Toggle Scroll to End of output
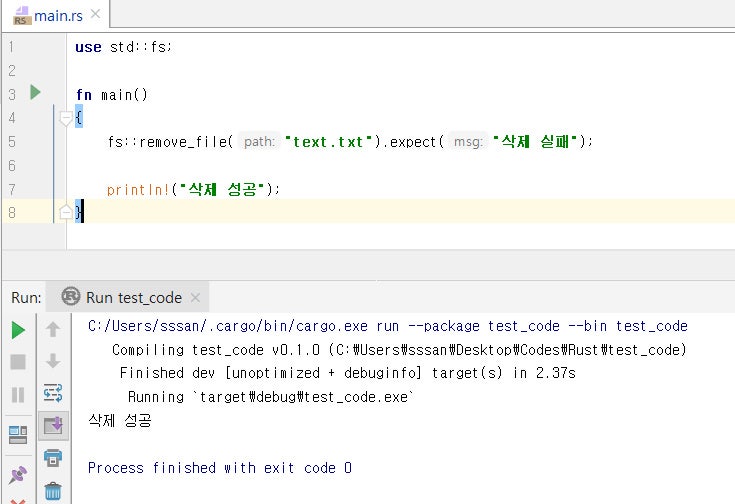Screen dimensions: 735x504 coord(53,426)
